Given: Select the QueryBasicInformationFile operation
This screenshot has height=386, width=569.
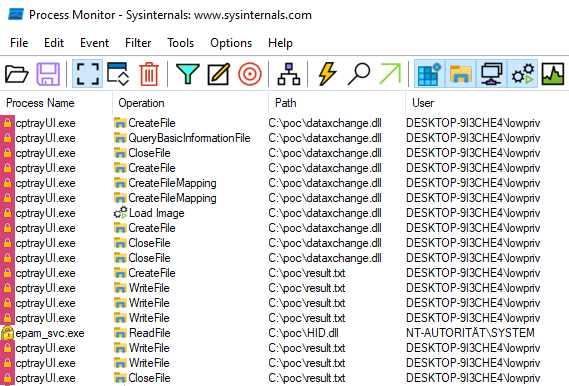Looking at the screenshot, I should [x=189, y=138].
